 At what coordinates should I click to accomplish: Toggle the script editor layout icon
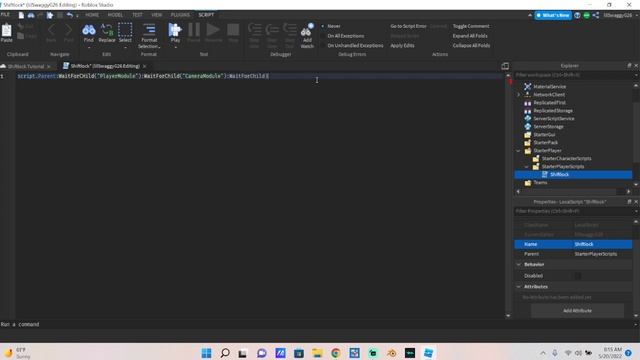click(x=505, y=66)
